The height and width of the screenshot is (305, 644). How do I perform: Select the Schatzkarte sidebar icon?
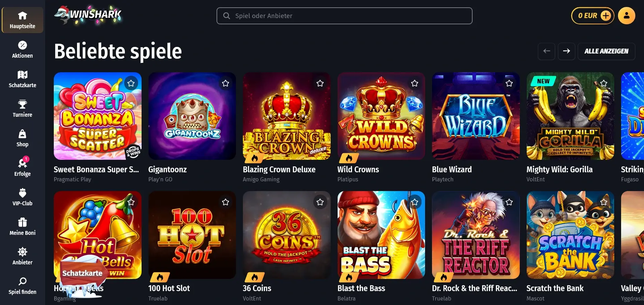(x=22, y=79)
